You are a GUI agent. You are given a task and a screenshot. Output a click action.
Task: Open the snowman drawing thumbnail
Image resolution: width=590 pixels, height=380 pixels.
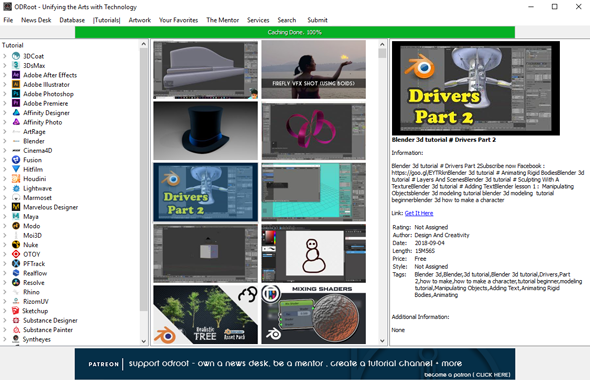pyautogui.click(x=313, y=254)
